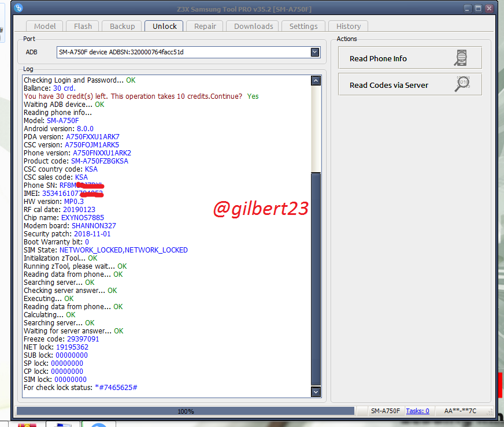This screenshot has width=504, height=427.
Task: Click the Modem board SHANNON327 value
Action: tap(94, 225)
